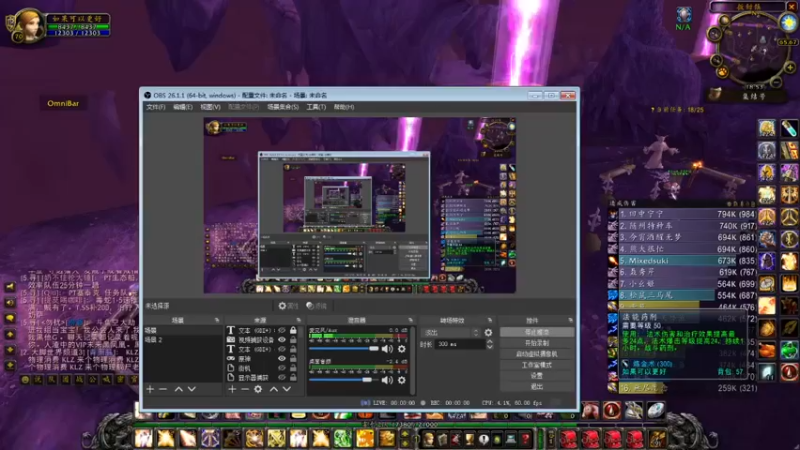The image size is (800, 450).
Task: Click the green apple item icon in game
Action: tap(789, 350)
